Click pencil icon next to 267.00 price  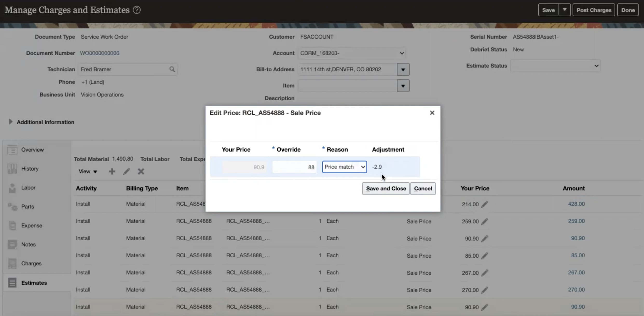(x=484, y=273)
